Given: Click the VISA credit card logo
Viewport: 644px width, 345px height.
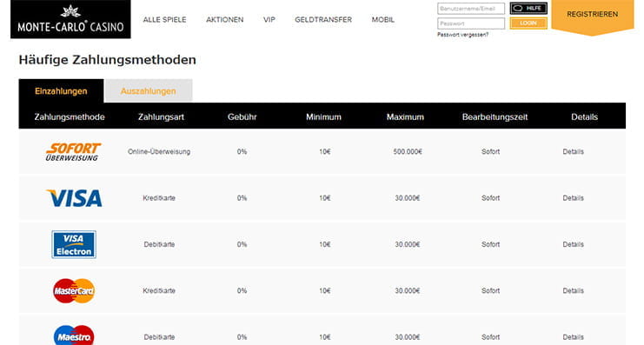Looking at the screenshot, I should [x=75, y=198].
